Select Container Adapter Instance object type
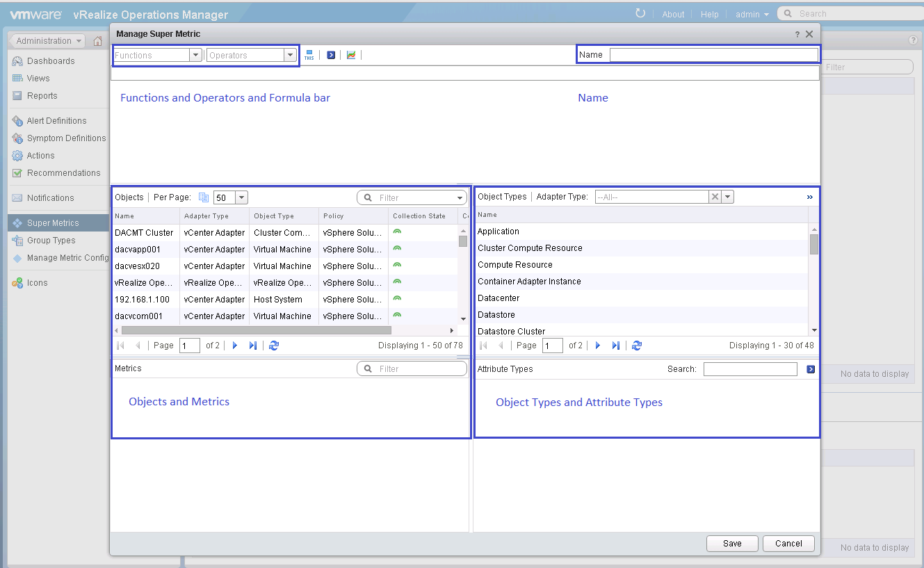This screenshot has height=568, width=924. tap(641, 281)
